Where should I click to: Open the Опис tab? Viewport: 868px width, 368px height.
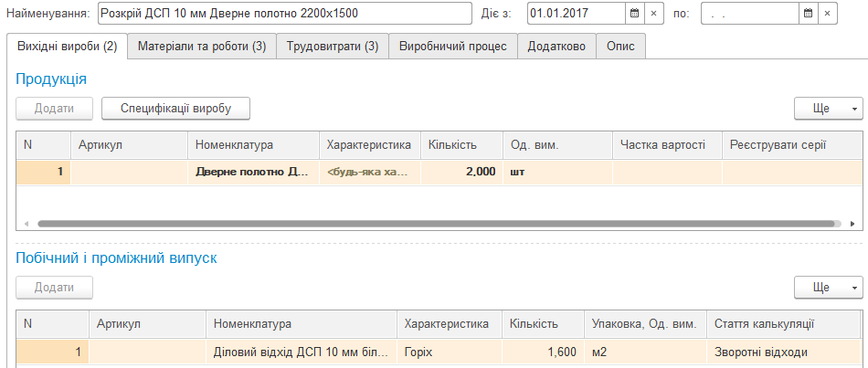coord(621,47)
